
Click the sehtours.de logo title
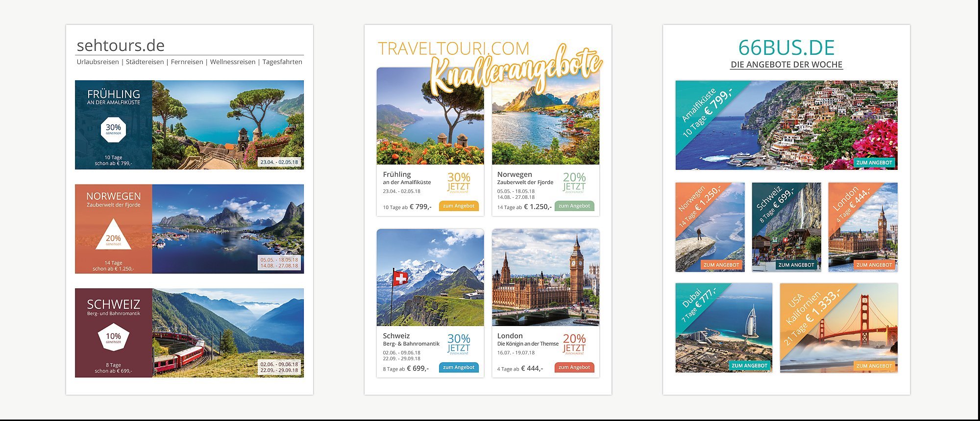click(x=121, y=46)
